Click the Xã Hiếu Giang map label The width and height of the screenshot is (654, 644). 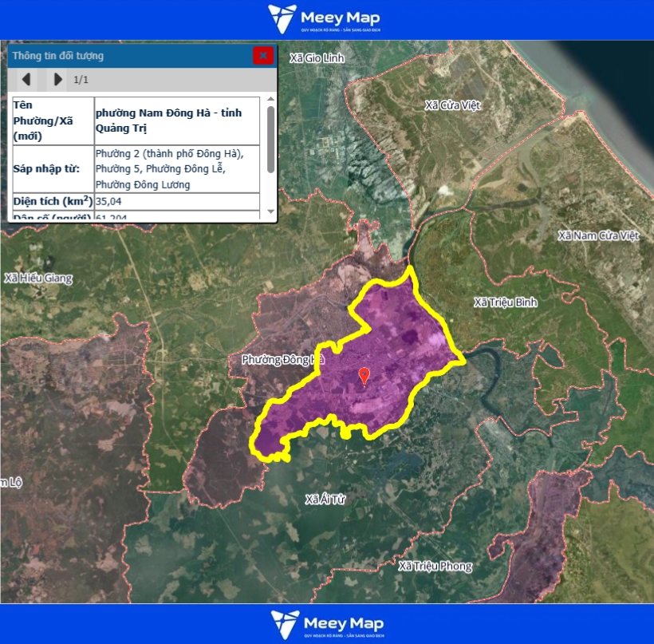click(38, 279)
